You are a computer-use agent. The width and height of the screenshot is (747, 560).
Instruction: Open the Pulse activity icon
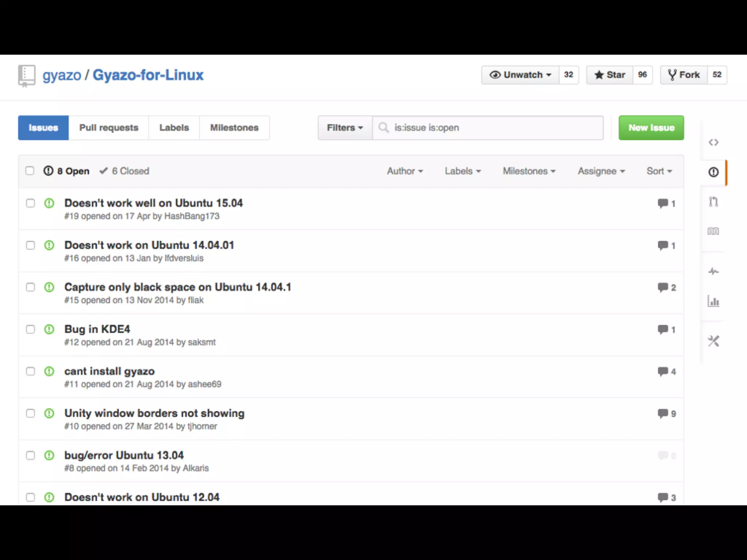click(713, 271)
